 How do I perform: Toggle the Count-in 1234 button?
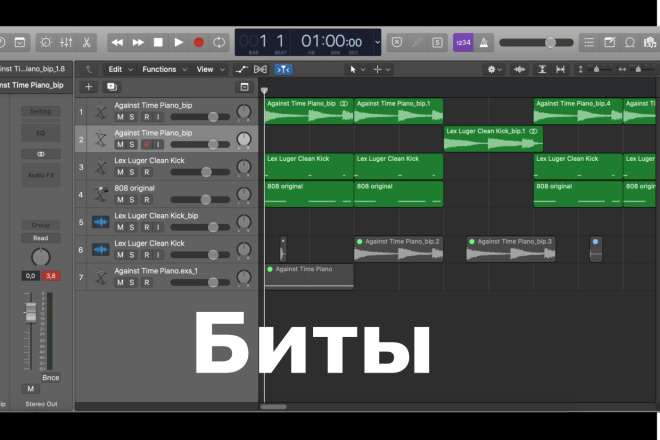pos(463,43)
